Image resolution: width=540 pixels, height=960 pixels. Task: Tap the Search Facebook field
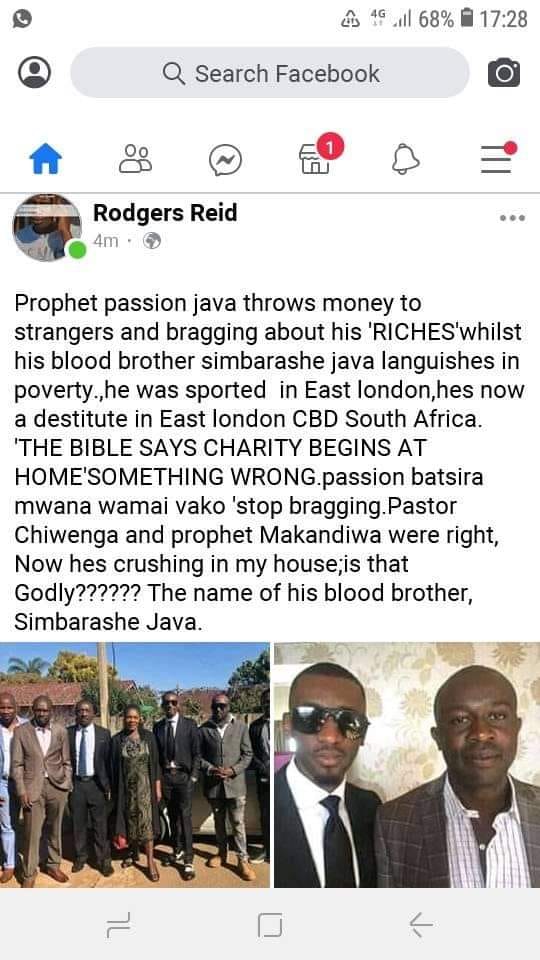pyautogui.click(x=270, y=73)
